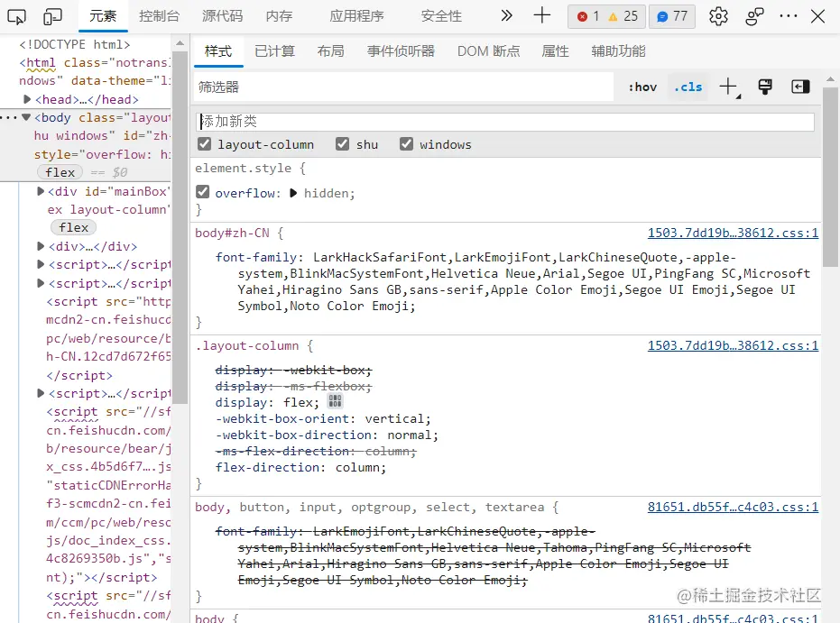The image size is (840, 623).
Task: Click the 添加新类 class input field
Action: click(505, 122)
